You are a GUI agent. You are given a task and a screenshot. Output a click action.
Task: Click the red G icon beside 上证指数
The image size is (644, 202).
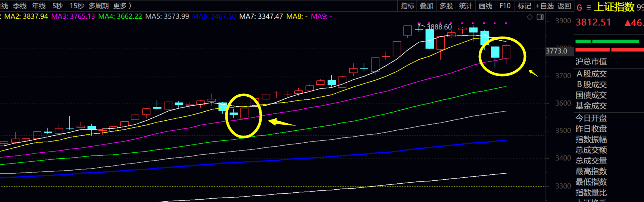(579, 8)
